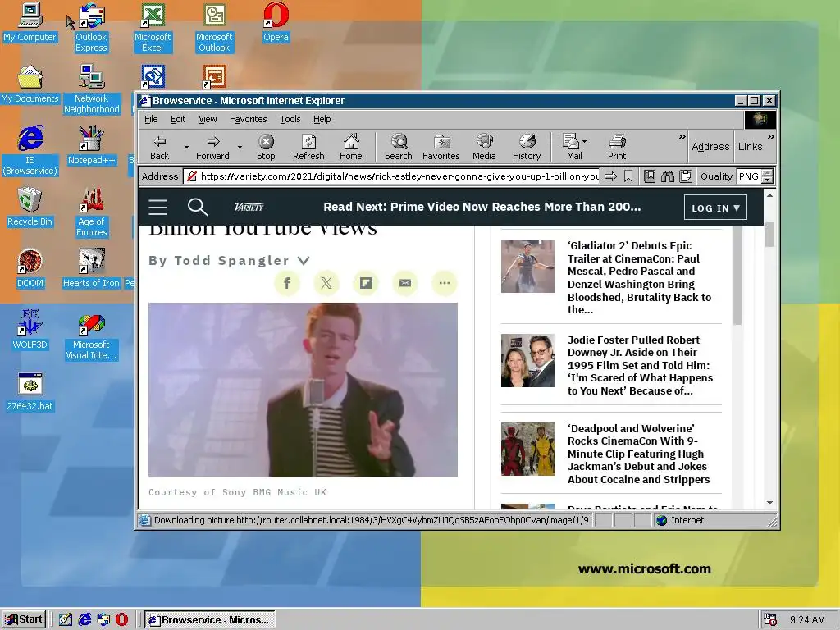
Task: Share article by email icon
Action: point(405,283)
